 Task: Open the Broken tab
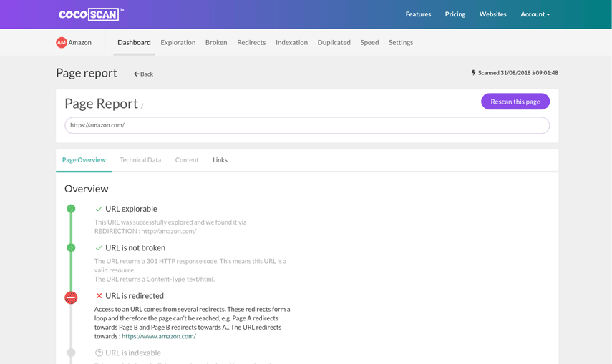click(216, 42)
